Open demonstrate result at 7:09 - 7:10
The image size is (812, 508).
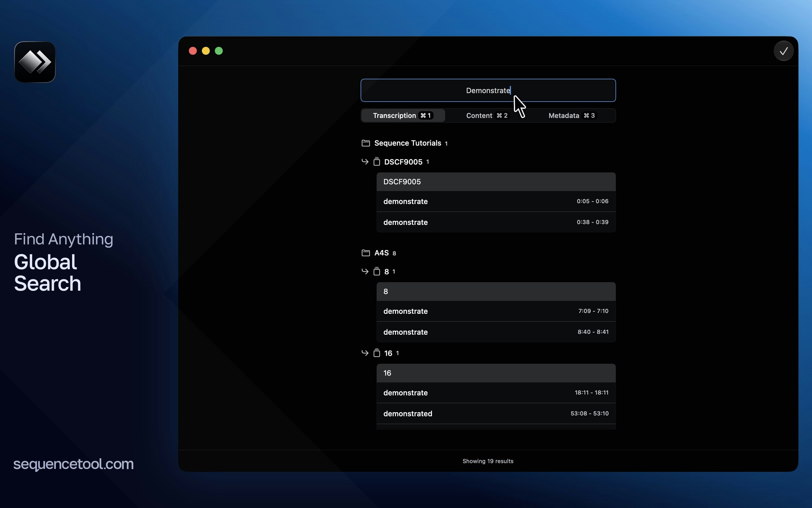point(496,312)
